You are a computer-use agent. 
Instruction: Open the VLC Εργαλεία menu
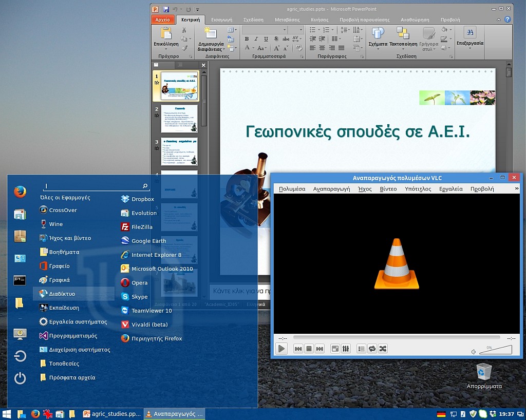451,189
